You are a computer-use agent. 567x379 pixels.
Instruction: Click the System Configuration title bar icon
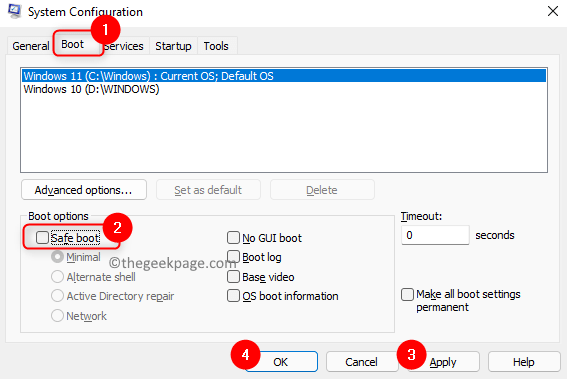click(x=15, y=11)
